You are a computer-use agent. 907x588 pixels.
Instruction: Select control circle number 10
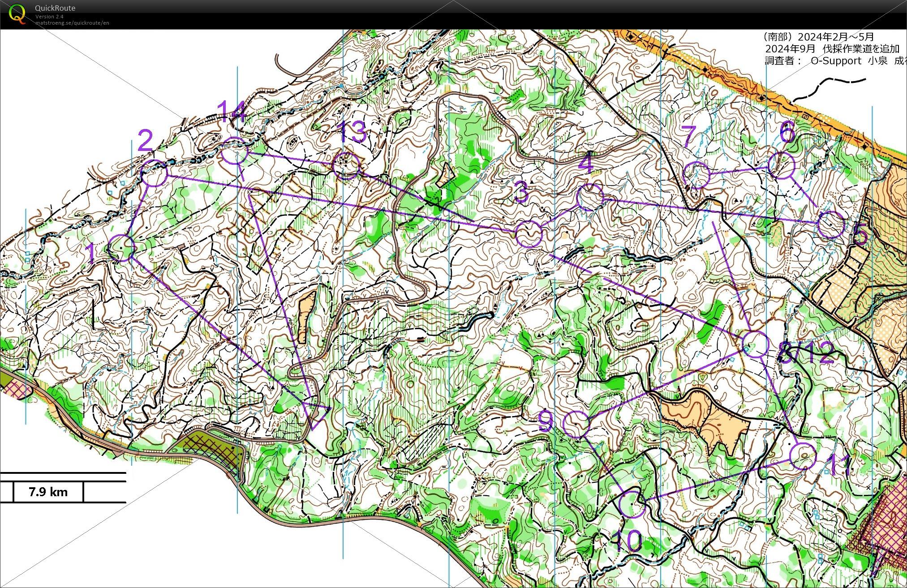click(x=632, y=504)
